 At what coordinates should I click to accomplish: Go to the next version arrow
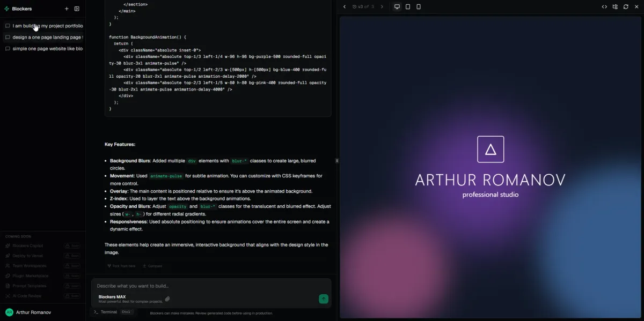382,7
